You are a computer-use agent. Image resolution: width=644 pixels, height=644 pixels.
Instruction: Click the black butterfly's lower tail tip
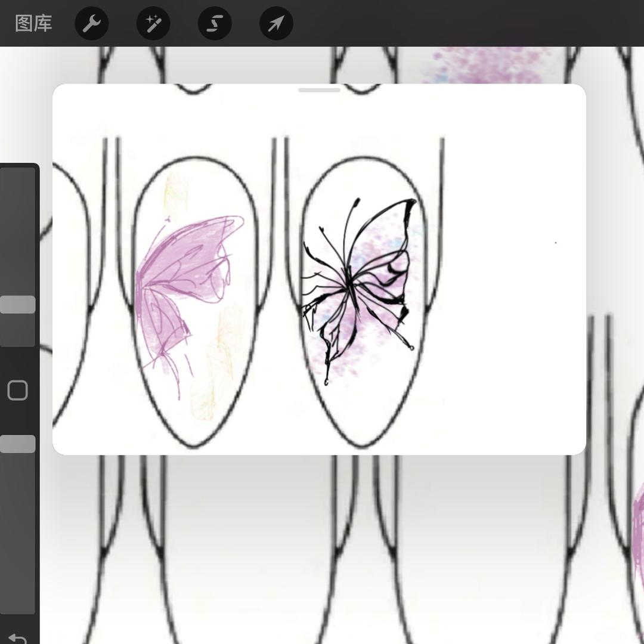tap(326, 380)
